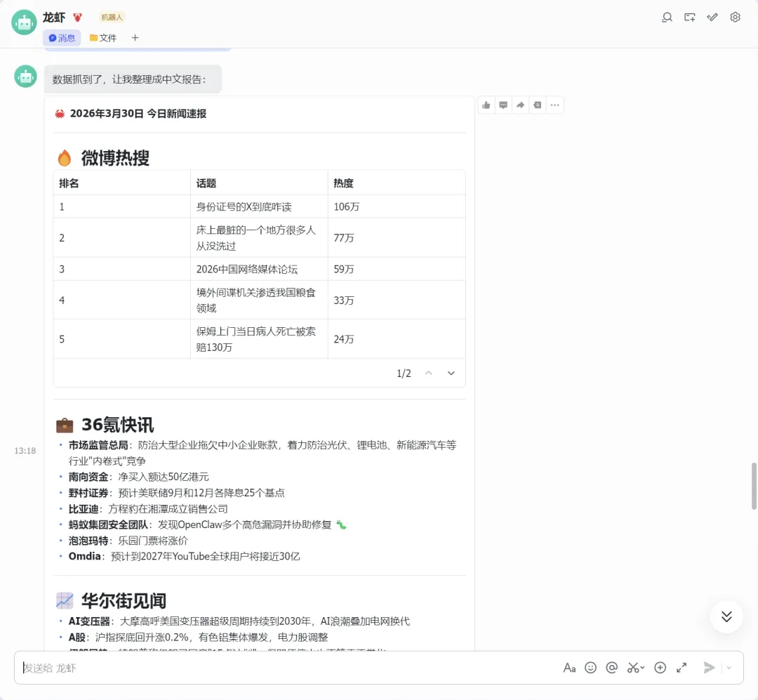Open more actions ellipsis on message
Viewport: 758px width, 700px height.
(x=554, y=105)
